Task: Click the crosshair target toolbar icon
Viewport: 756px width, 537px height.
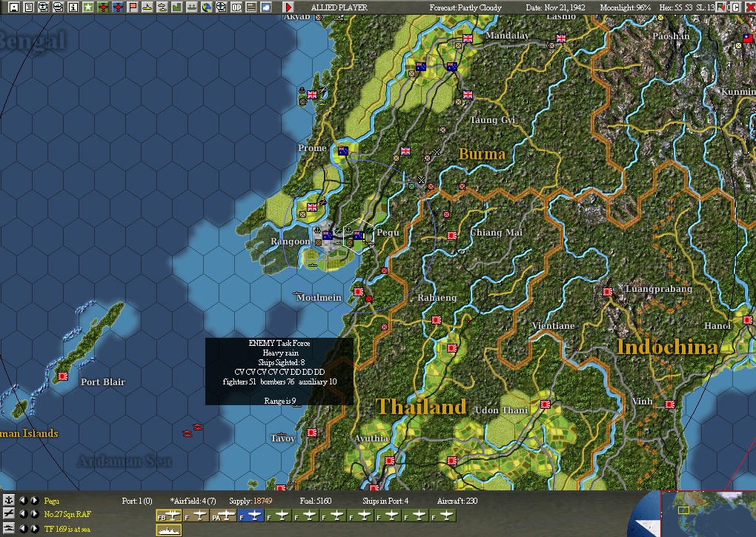Action: pyautogui.click(x=222, y=7)
